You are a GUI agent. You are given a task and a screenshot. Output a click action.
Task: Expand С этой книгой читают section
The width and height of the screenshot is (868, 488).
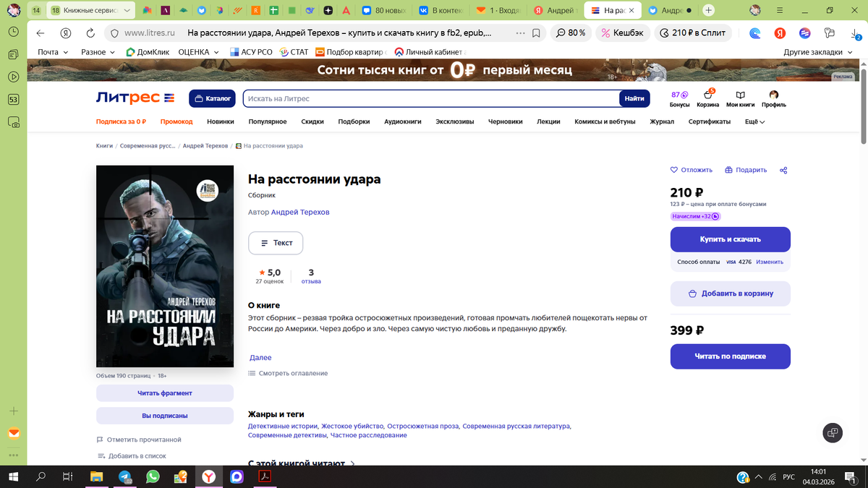(302, 463)
